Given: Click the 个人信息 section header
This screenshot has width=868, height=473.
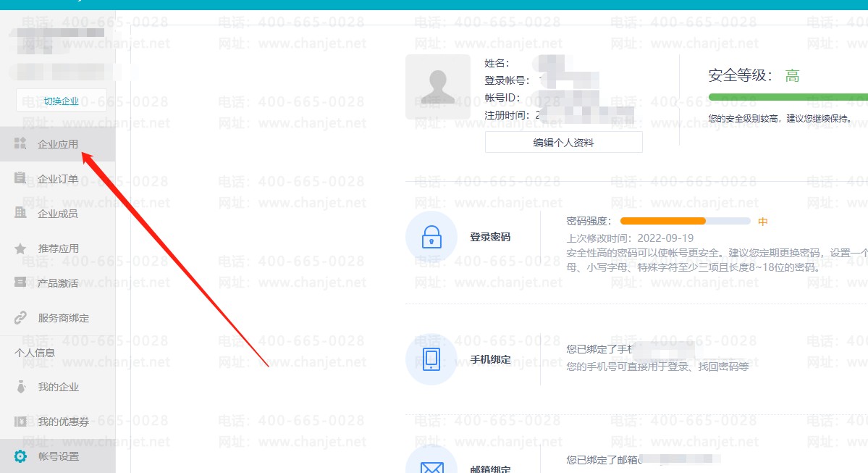Looking at the screenshot, I should (35, 352).
